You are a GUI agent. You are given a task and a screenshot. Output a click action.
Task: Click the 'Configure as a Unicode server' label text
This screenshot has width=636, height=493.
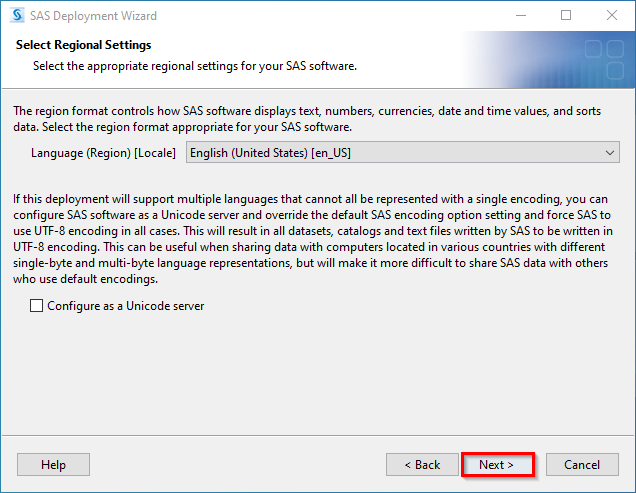[x=126, y=306]
